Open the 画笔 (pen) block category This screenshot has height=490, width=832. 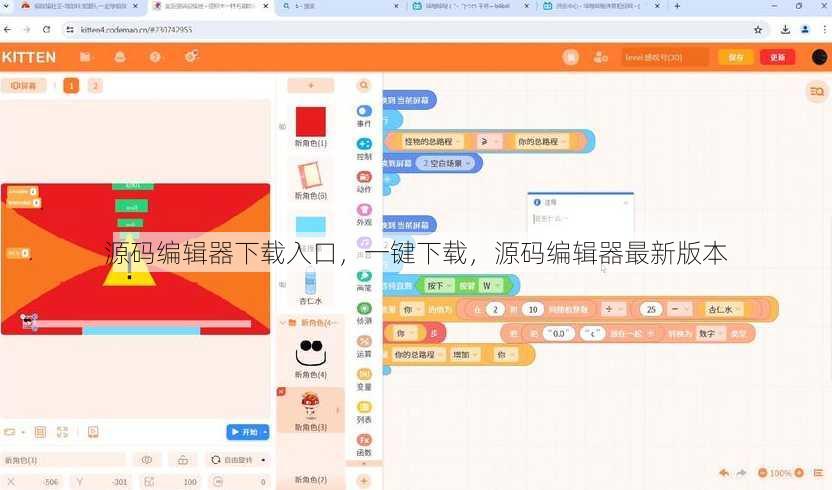click(364, 280)
